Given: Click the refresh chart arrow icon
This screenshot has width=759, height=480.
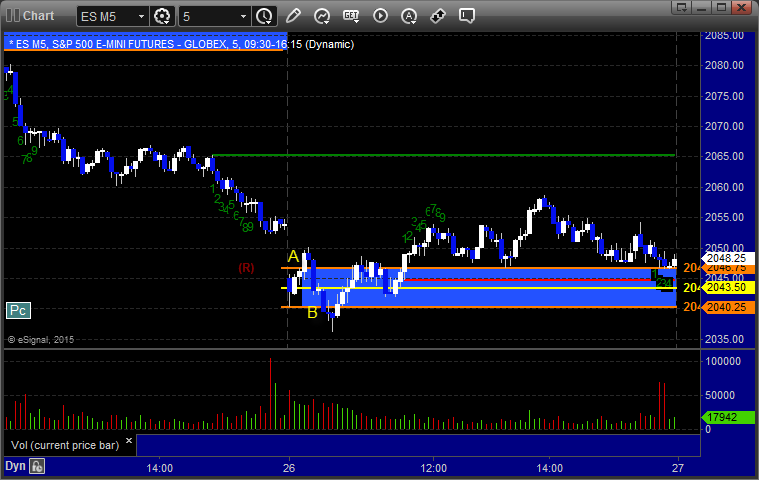Looking at the screenshot, I should pos(322,16).
